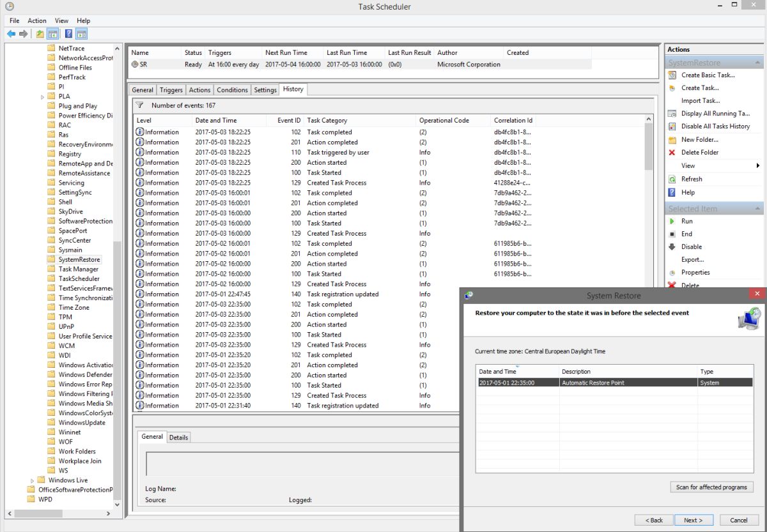The width and height of the screenshot is (767, 532).
Task: Sort restore points by Description column
Action: point(627,372)
